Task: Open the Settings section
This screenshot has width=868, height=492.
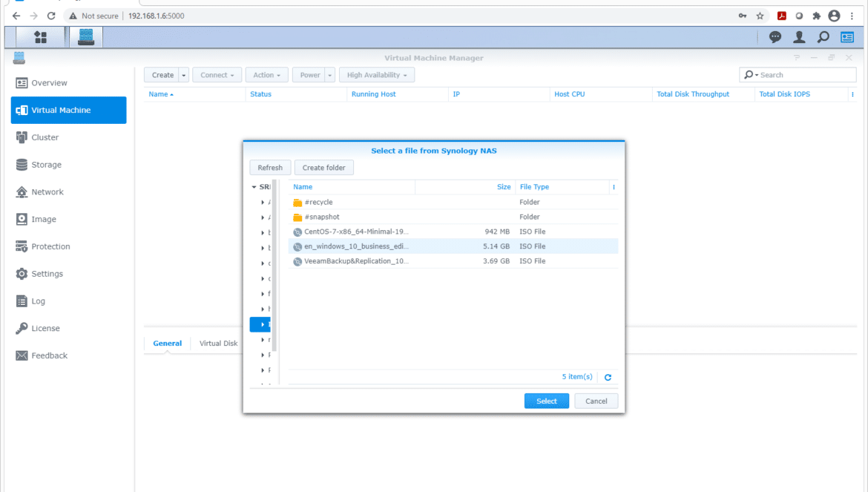Action: click(69, 274)
